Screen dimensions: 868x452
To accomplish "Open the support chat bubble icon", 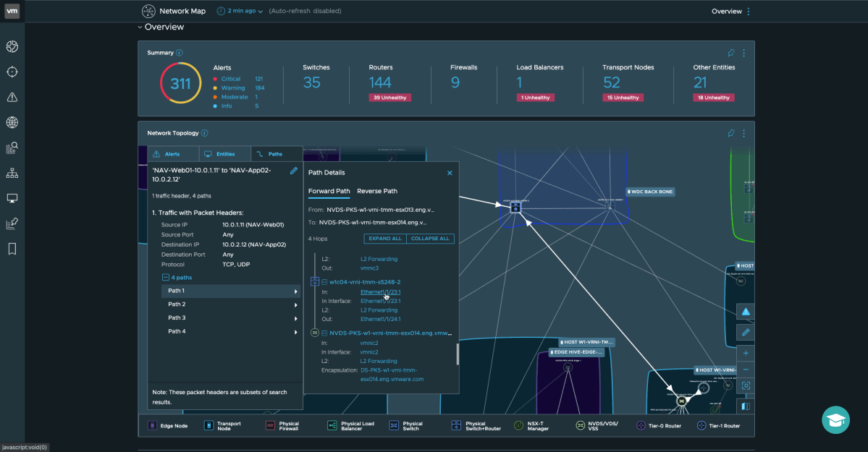I will [x=835, y=419].
